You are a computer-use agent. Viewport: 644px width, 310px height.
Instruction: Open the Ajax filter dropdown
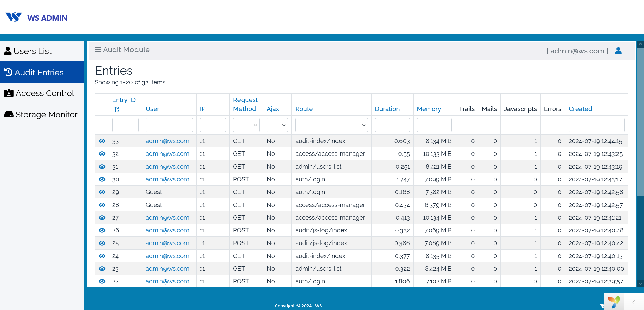pyautogui.click(x=277, y=125)
